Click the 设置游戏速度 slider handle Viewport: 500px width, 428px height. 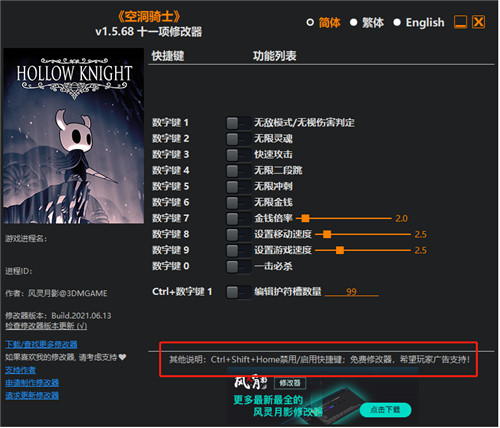pos(340,251)
